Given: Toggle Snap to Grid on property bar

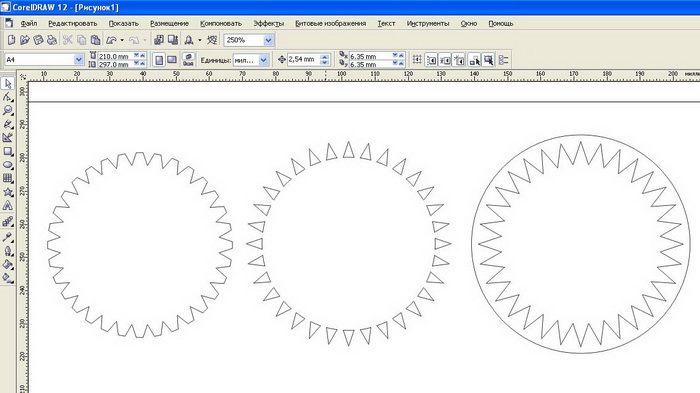Looking at the screenshot, I should point(417,59).
